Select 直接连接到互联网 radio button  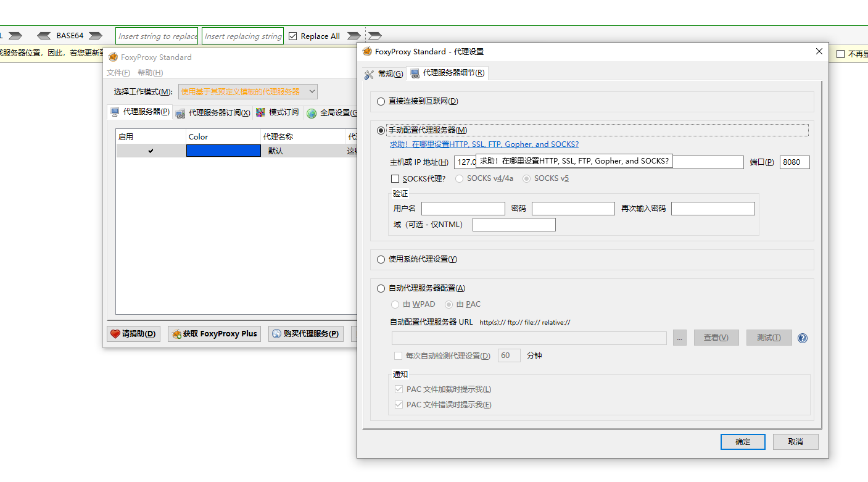[x=381, y=101]
